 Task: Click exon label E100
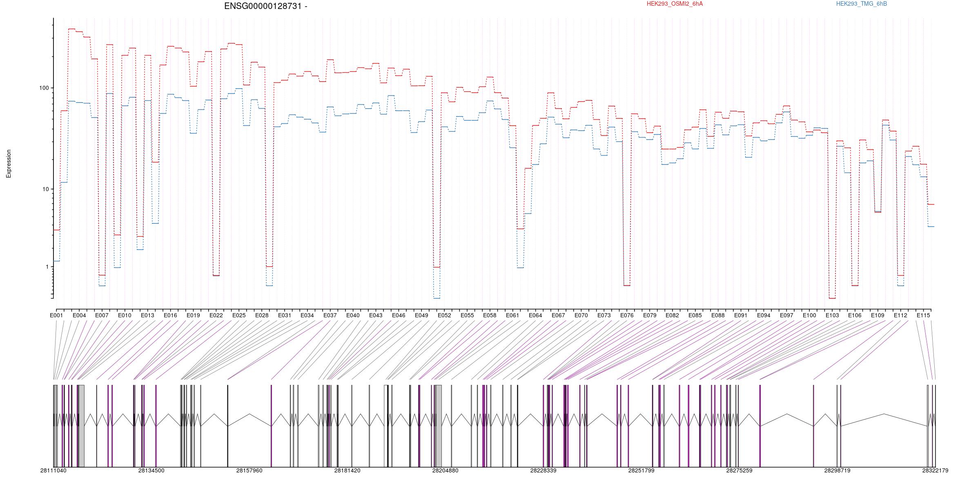tap(809, 315)
